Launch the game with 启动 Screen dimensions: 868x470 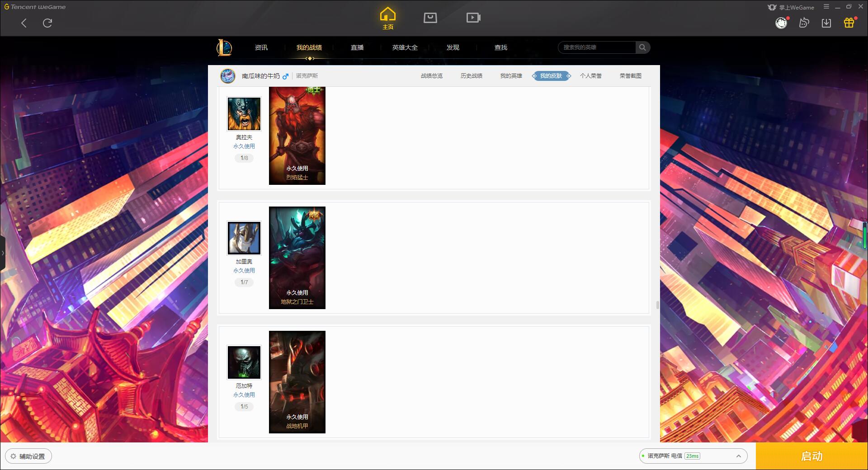pyautogui.click(x=812, y=456)
